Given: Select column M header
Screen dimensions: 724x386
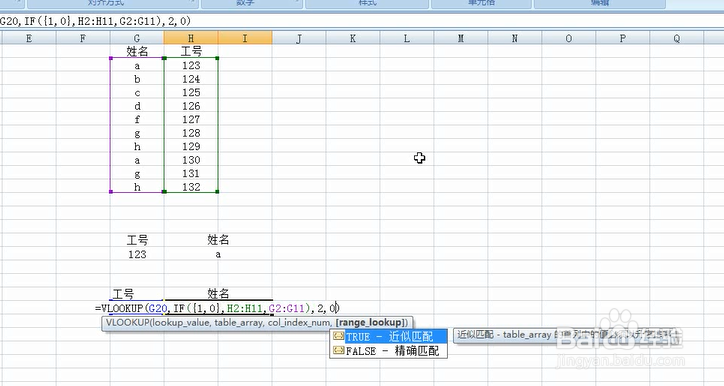Looking at the screenshot, I should pyautogui.click(x=461, y=38).
